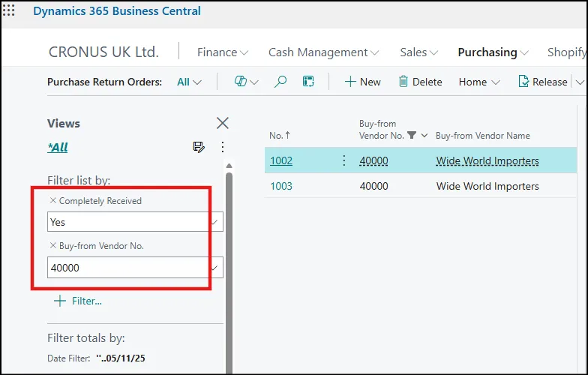This screenshot has height=375, width=588.
Task: Open the Buy-from Vendor No. filter dropdown
Action: [x=215, y=268]
